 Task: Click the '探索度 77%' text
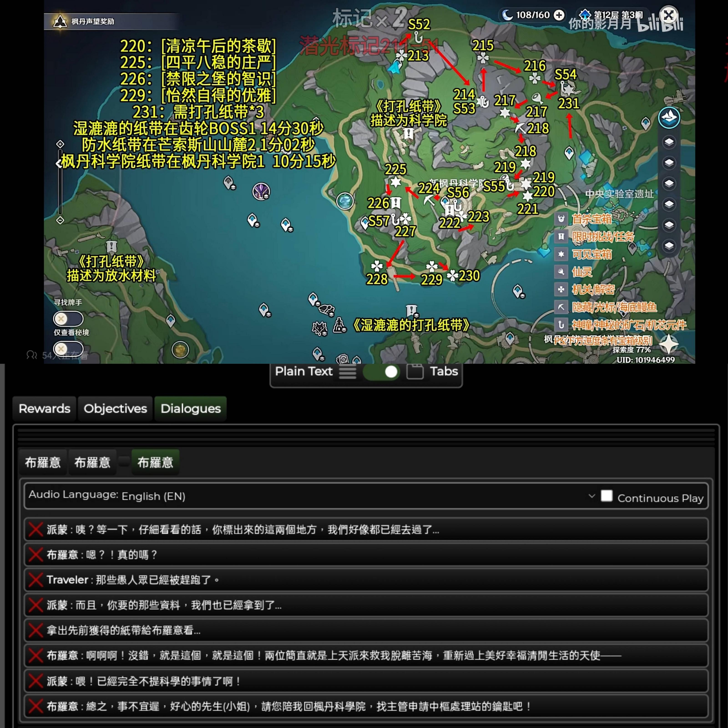point(632,350)
